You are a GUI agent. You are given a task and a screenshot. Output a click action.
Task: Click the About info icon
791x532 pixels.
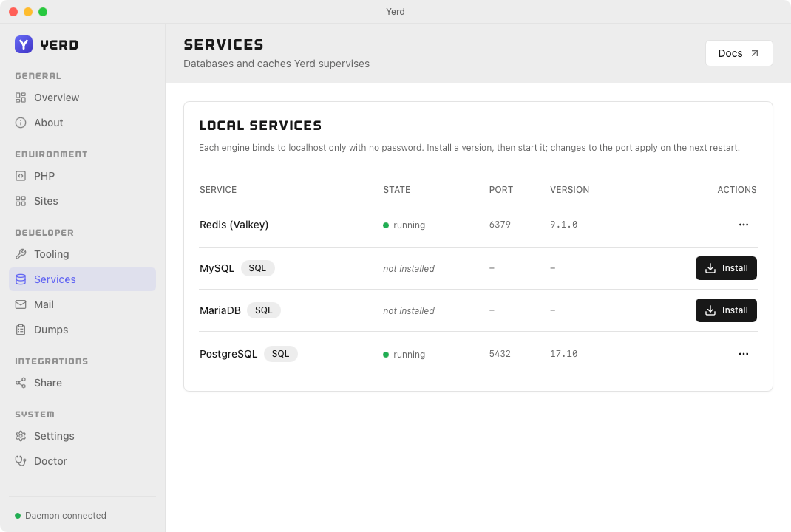pyautogui.click(x=21, y=123)
